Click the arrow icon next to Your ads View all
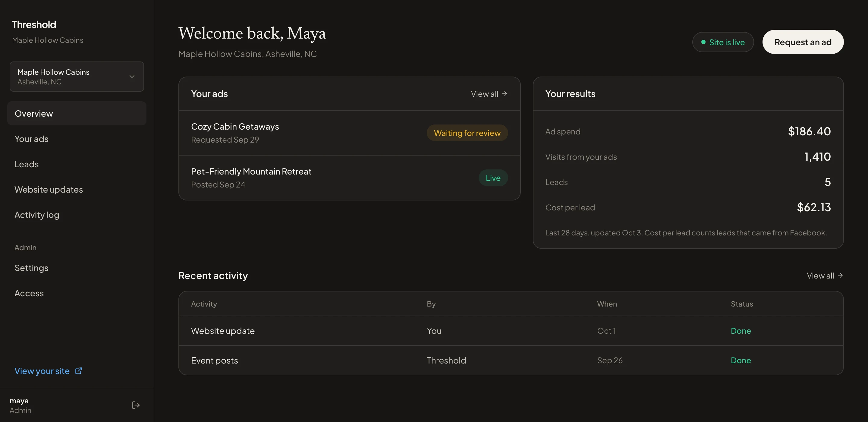The image size is (868, 422). (x=505, y=94)
